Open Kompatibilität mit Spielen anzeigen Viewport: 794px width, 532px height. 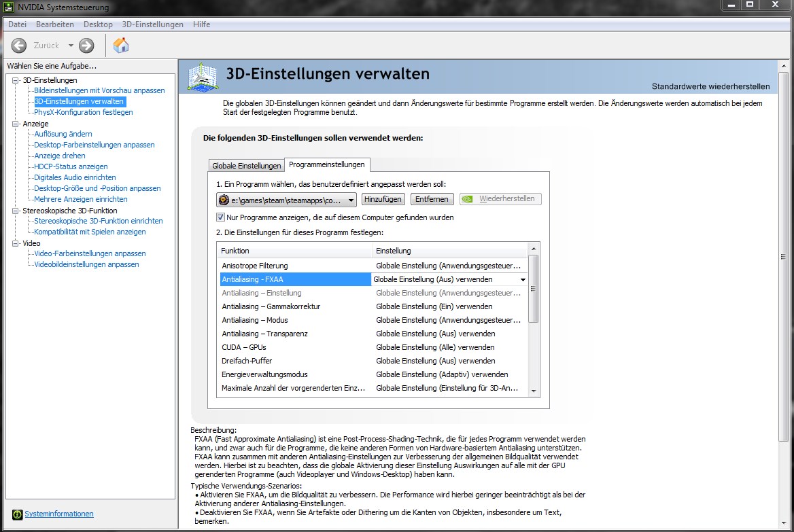90,232
